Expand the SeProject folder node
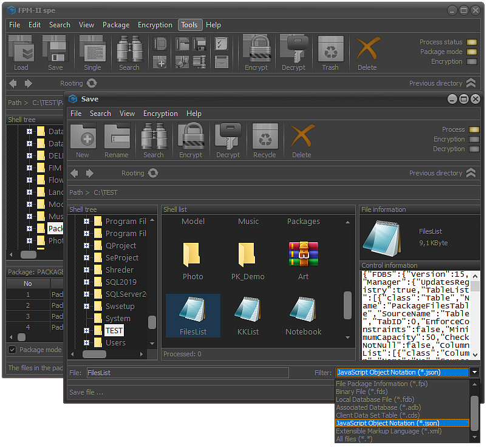 [86, 257]
